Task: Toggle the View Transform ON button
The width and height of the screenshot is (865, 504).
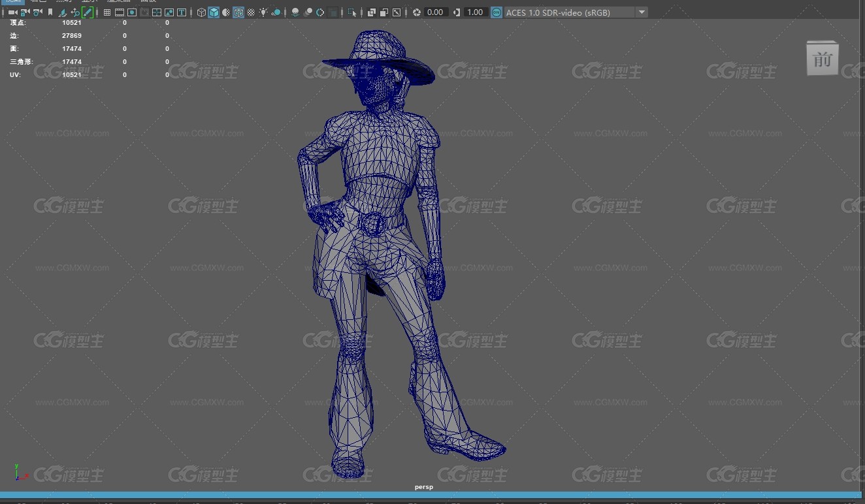Action: 497,12
